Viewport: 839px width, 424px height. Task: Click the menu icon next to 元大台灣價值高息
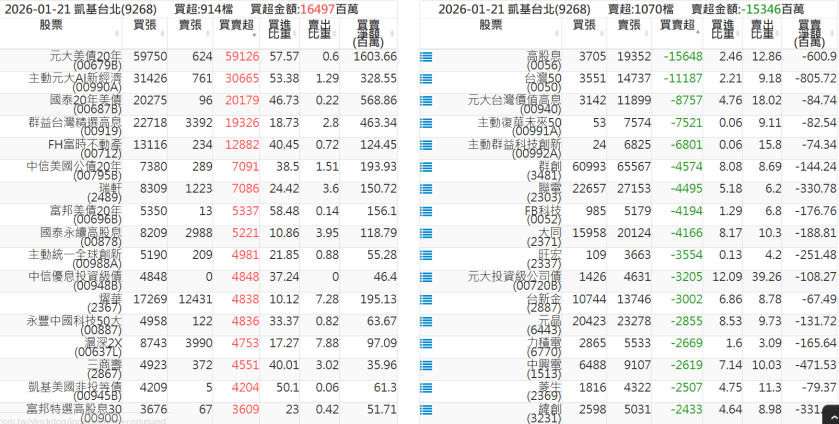(426, 100)
